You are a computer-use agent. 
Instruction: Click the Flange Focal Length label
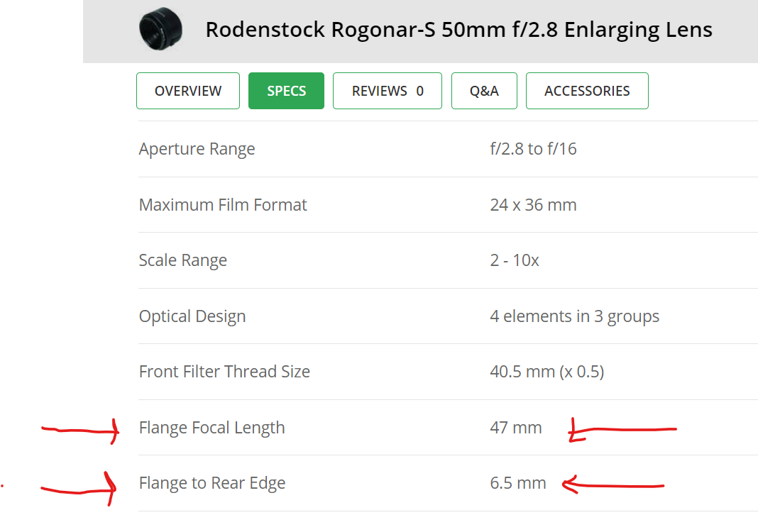[x=212, y=428]
